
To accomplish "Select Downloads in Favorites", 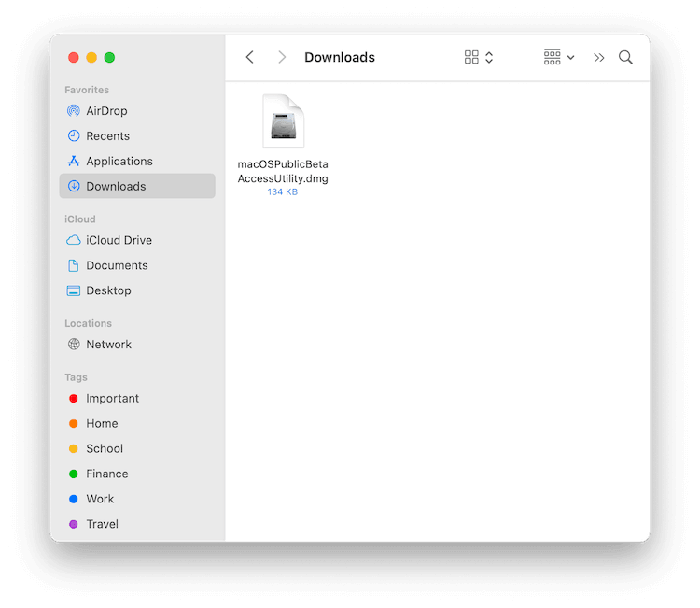I will 116,187.
